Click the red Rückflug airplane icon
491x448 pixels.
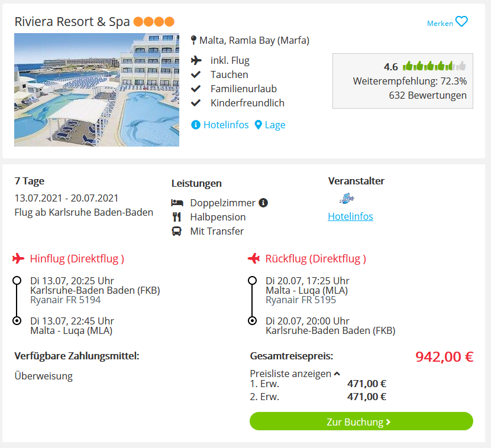[x=254, y=259]
